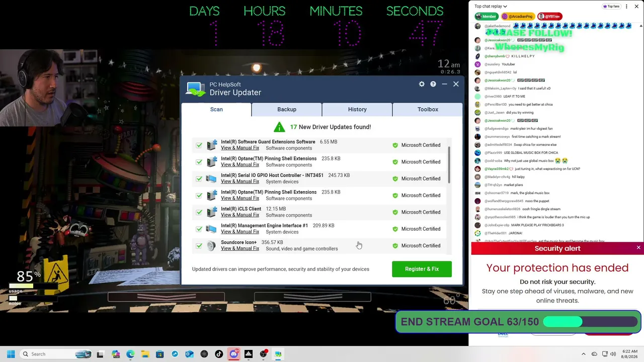This screenshot has width=644, height=362.
Task: Click the chat scroll-up arrow
Action: point(641,26)
